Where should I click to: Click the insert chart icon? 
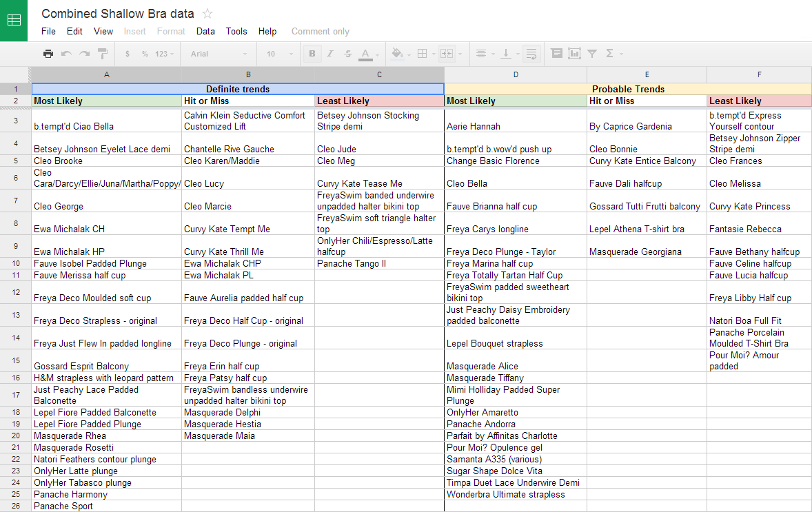[x=574, y=53]
